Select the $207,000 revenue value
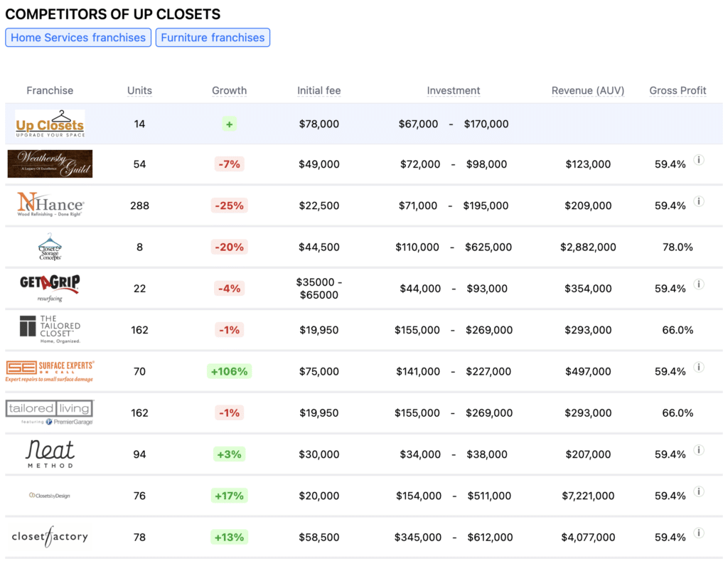The width and height of the screenshot is (728, 566). tap(588, 454)
